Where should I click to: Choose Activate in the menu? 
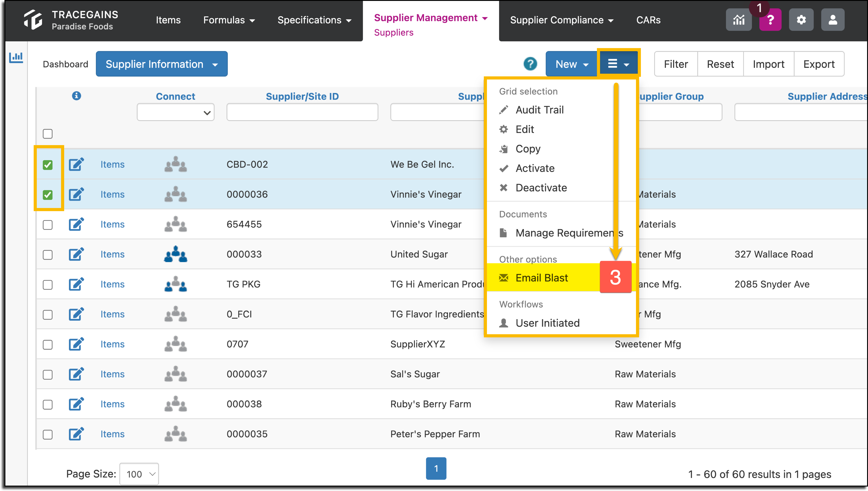point(535,168)
